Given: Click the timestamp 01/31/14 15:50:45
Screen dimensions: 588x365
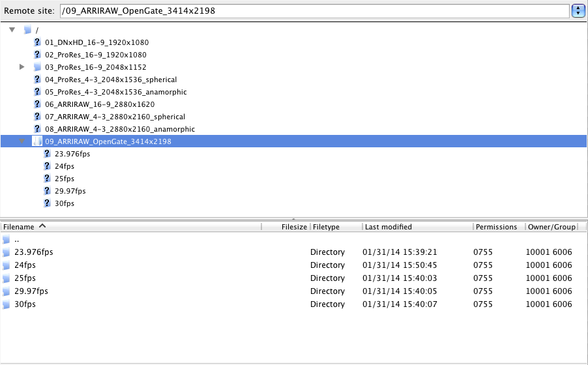Looking at the screenshot, I should pyautogui.click(x=400, y=265).
